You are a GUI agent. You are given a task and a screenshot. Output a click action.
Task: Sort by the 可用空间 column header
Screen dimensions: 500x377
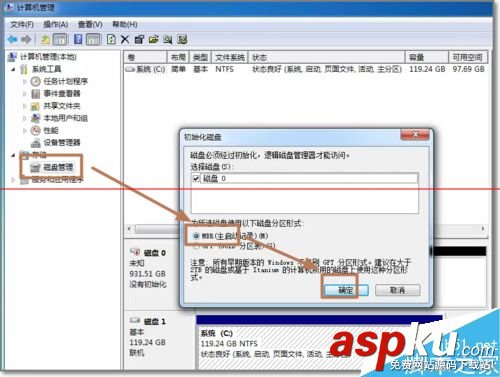pos(468,57)
